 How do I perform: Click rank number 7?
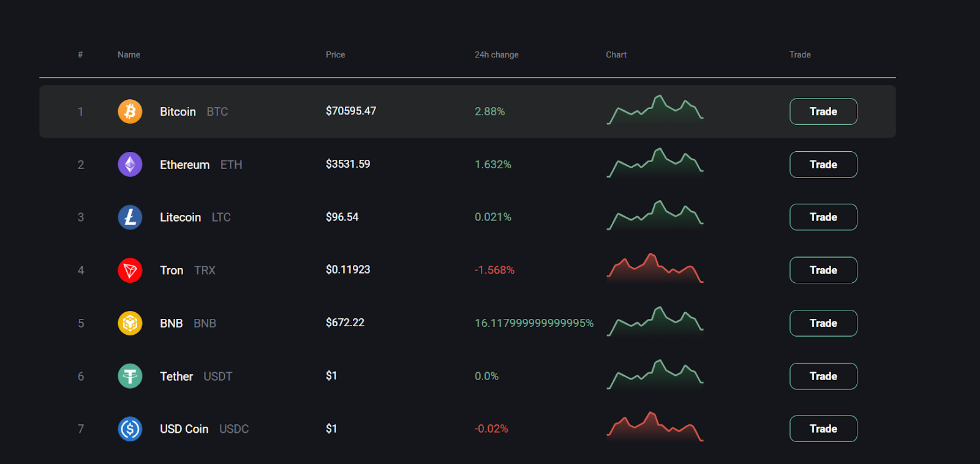point(81,429)
